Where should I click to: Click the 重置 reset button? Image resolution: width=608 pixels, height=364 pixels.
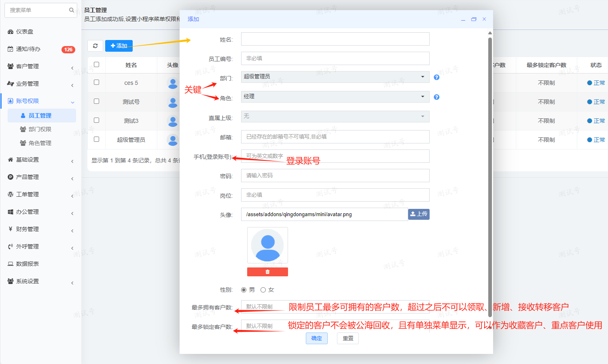pyautogui.click(x=348, y=338)
